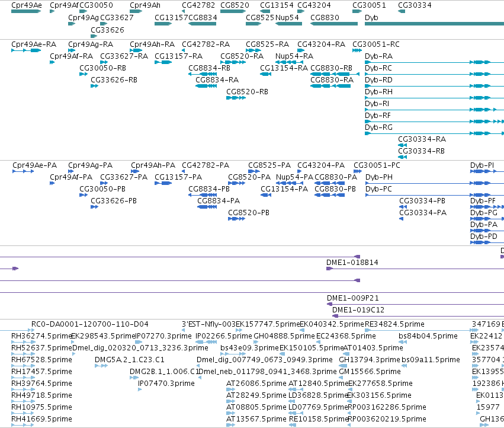Click the EC24368.5prime EST label

pos(346,336)
